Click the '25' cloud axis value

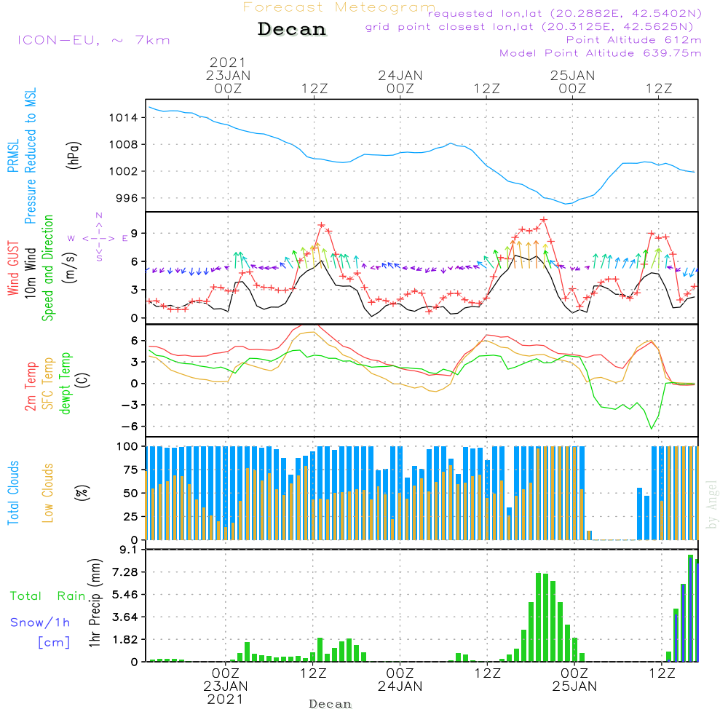131,517
